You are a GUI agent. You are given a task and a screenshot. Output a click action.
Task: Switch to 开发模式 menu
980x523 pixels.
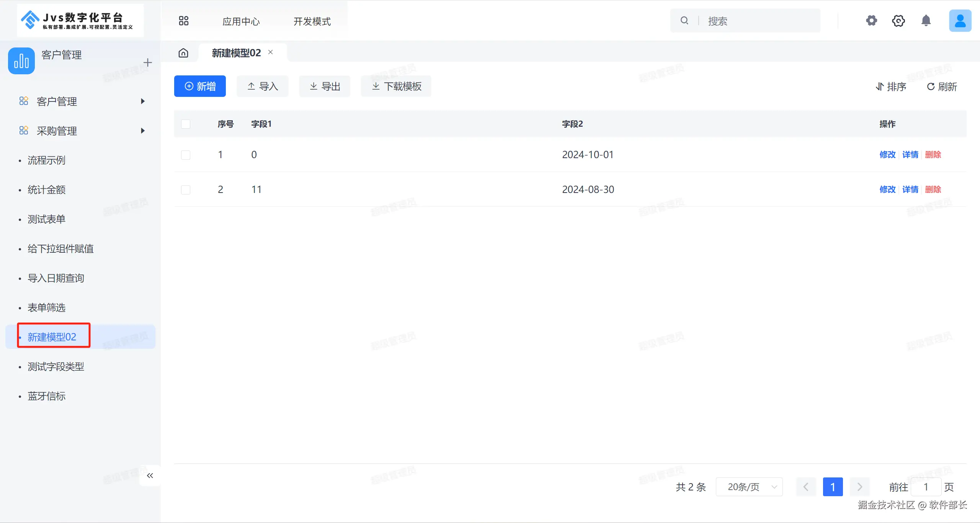[x=312, y=21]
